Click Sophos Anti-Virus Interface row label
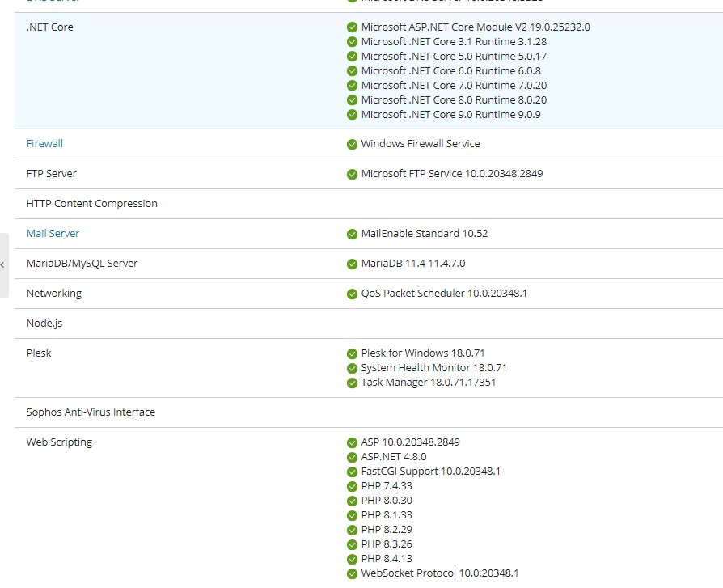The image size is (723, 588). [91, 412]
